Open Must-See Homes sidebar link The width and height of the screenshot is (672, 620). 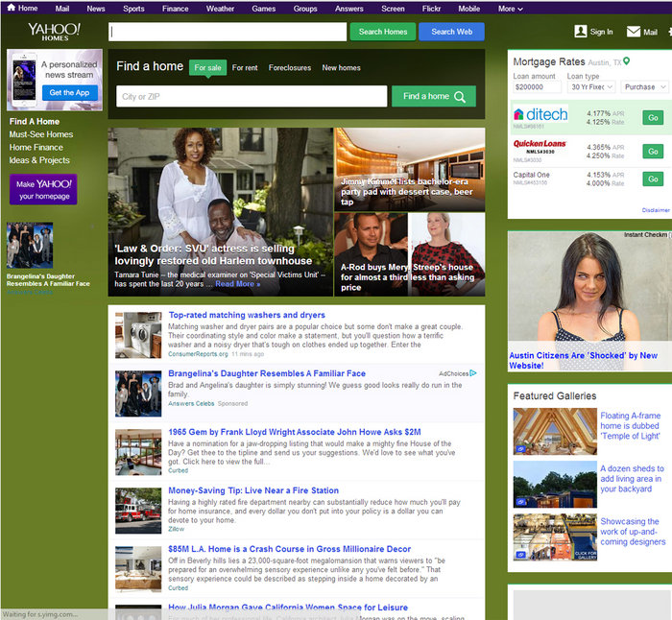[41, 134]
